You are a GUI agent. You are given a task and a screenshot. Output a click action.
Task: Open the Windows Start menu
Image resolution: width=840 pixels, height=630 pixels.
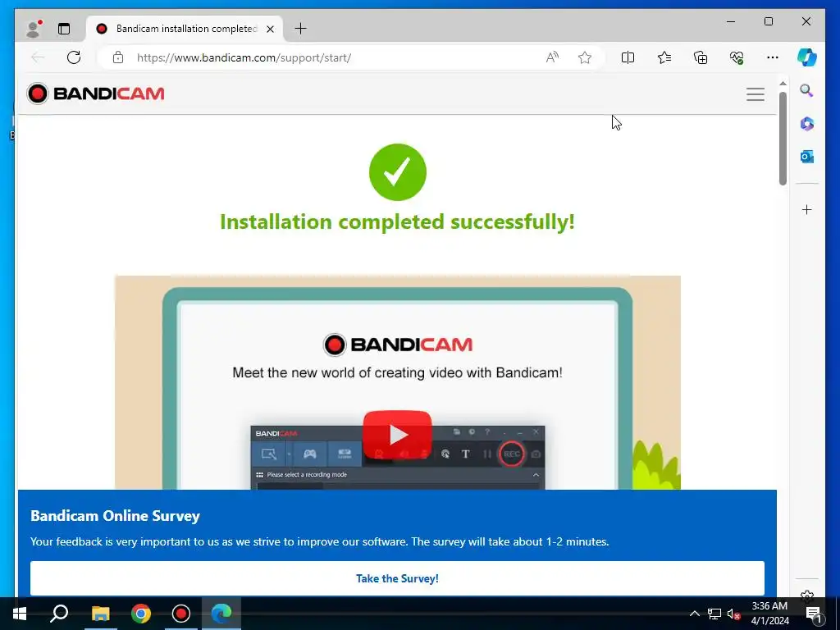pos(20,614)
